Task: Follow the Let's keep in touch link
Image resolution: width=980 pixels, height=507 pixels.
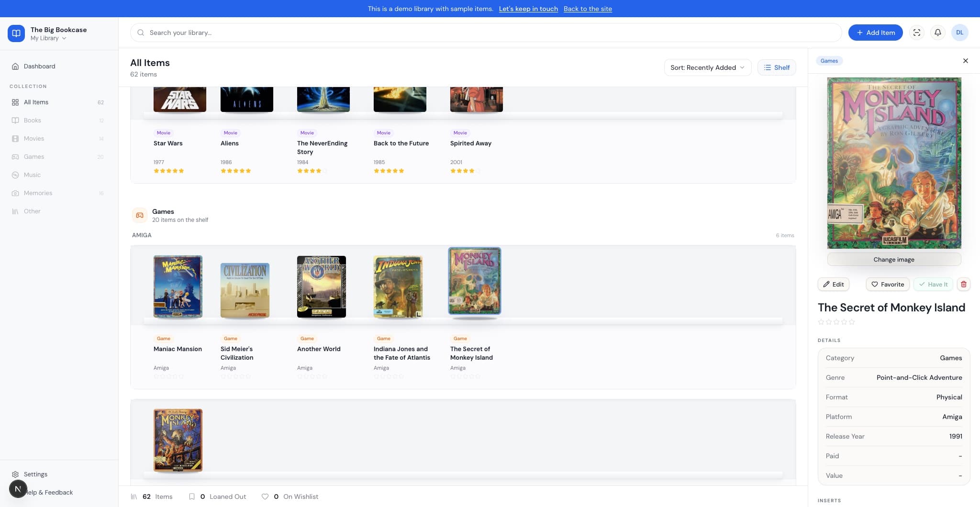Action: (528, 9)
